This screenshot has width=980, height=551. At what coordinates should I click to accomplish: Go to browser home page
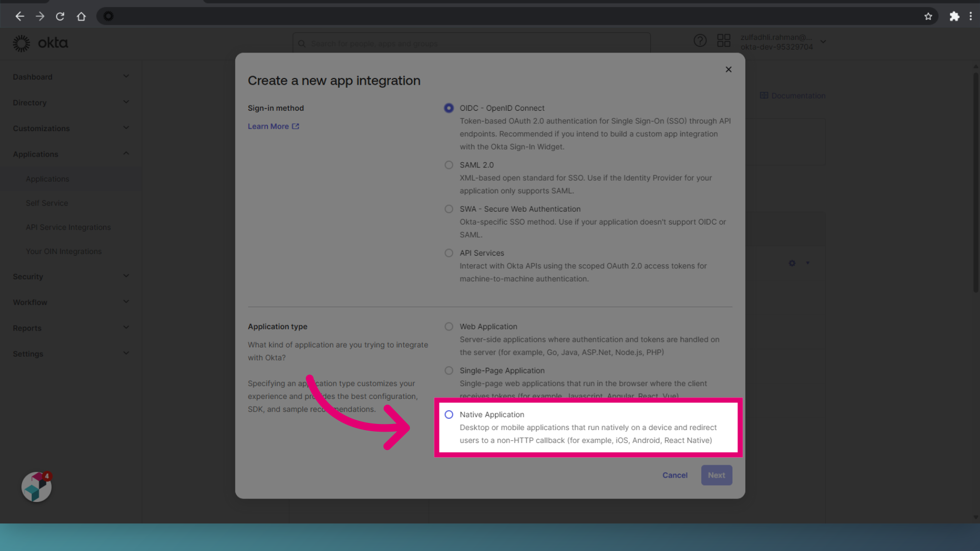[81, 16]
